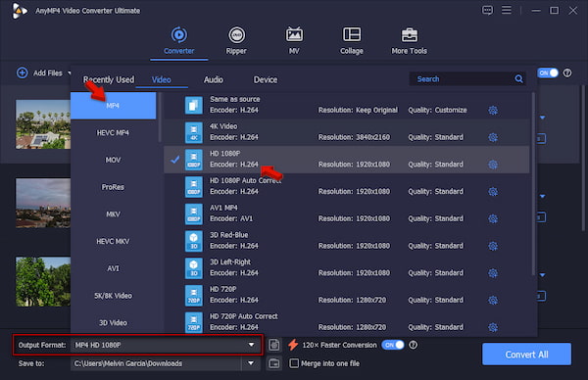Click the icon button beside Output Format dropdown
The width and height of the screenshot is (588, 380).
(274, 345)
